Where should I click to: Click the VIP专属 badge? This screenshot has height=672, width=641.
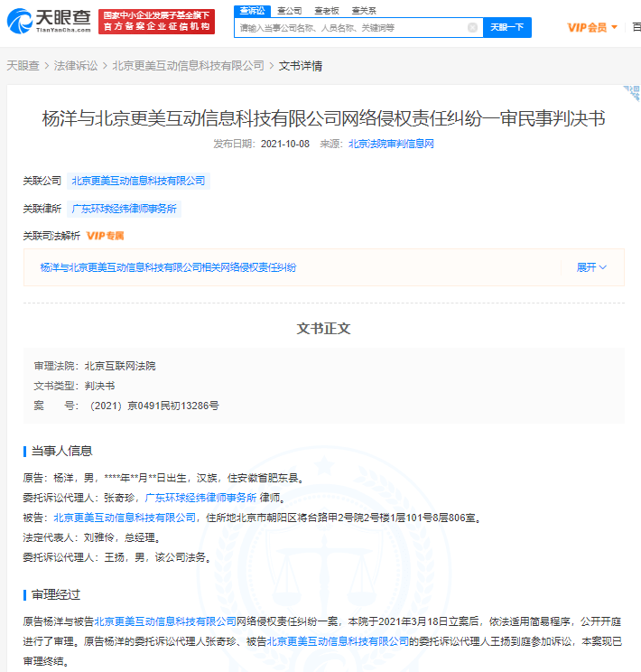[x=106, y=236]
